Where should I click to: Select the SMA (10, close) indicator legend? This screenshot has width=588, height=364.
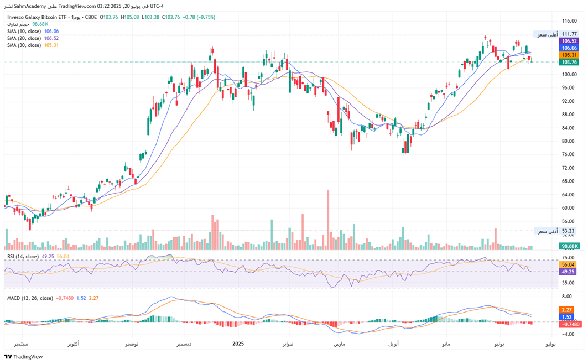(24, 32)
